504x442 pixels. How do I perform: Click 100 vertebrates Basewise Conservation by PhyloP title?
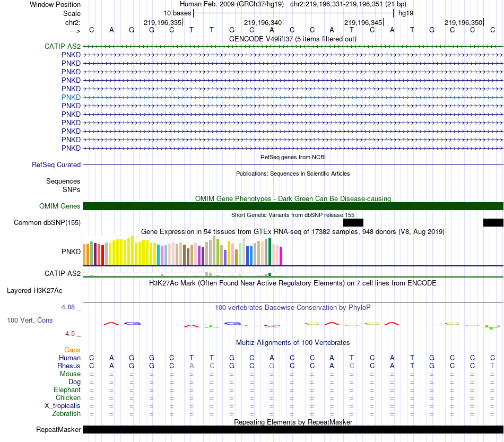click(293, 308)
